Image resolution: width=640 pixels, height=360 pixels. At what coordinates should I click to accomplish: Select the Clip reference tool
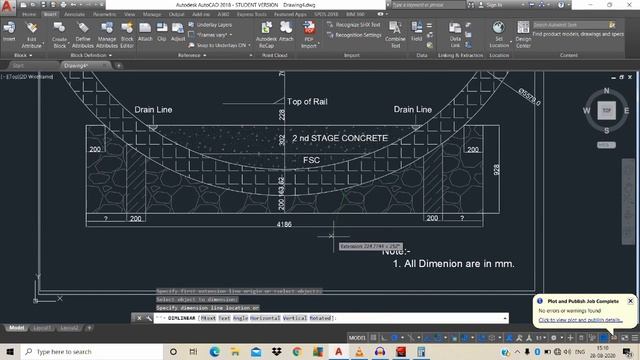(x=162, y=32)
